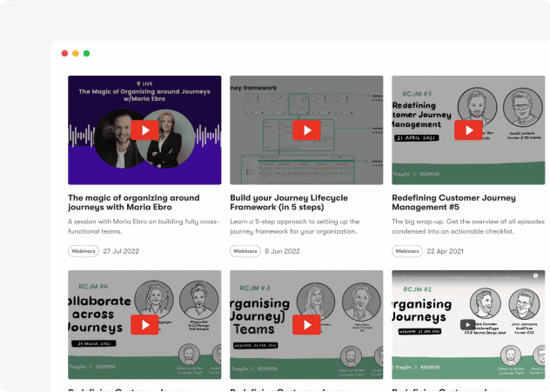Play the Journey Lifecycle Framework video
Image resolution: width=550 pixels, height=392 pixels.
(306, 130)
